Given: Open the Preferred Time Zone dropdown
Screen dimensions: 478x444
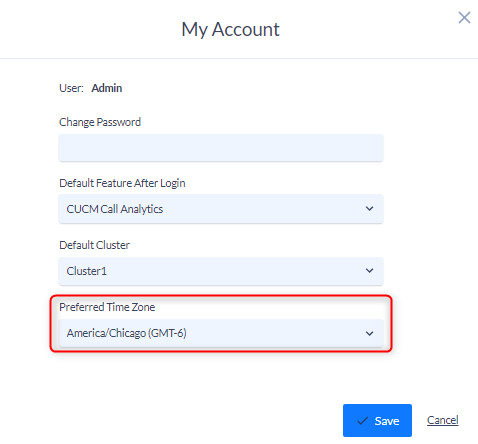Looking at the screenshot, I should 221,333.
